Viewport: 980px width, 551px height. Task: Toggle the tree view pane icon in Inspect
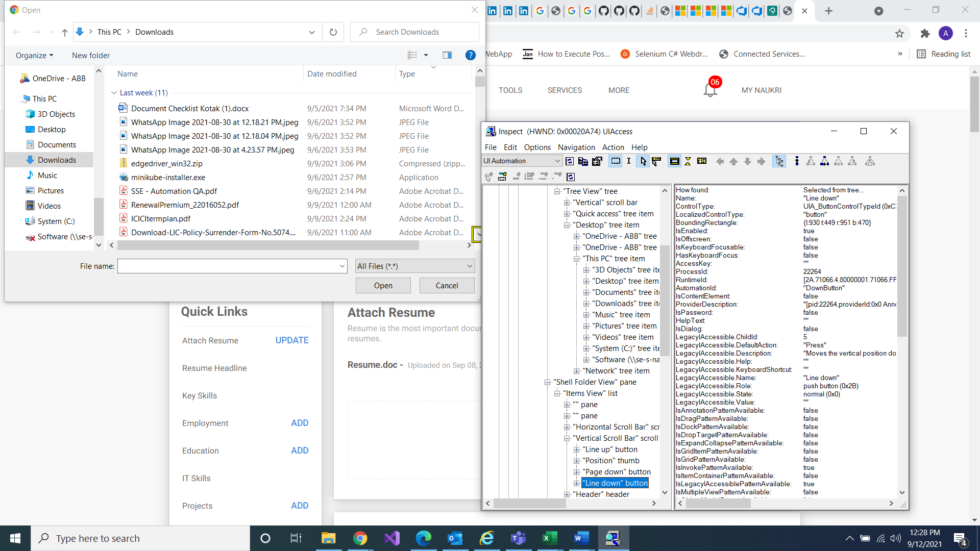(779, 161)
